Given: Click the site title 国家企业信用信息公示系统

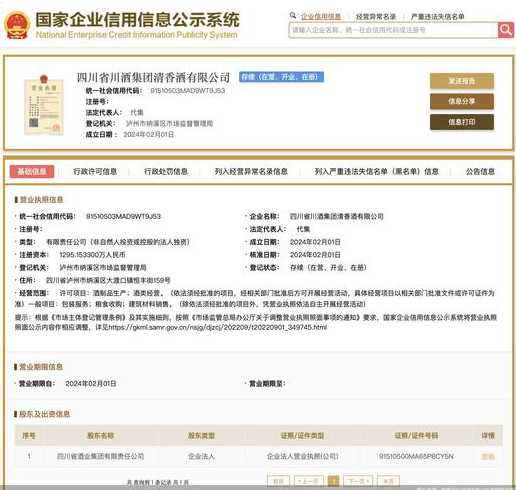Looking at the screenshot, I should 137,20.
